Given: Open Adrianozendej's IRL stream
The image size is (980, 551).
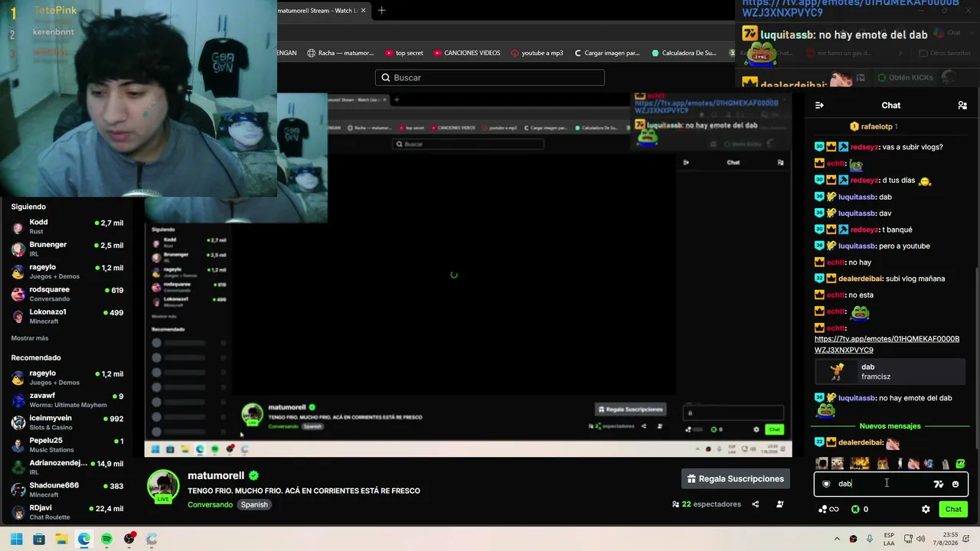Looking at the screenshot, I should pyautogui.click(x=67, y=467).
